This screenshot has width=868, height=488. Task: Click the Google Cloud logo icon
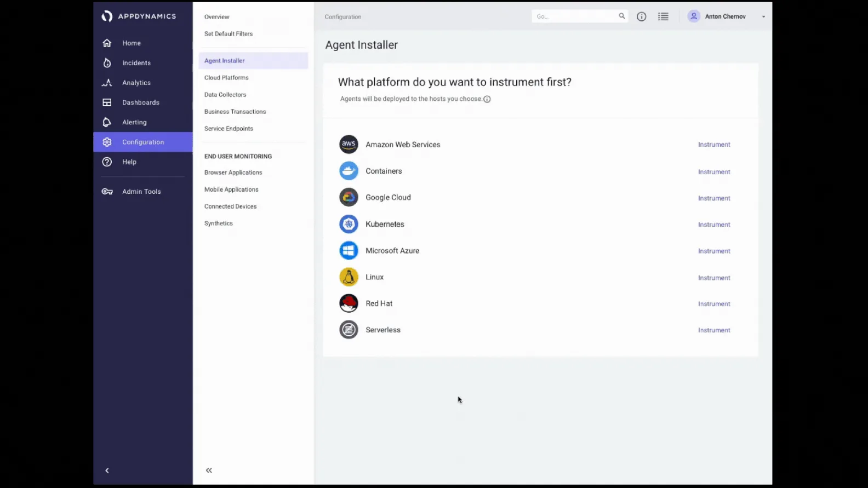coord(349,197)
